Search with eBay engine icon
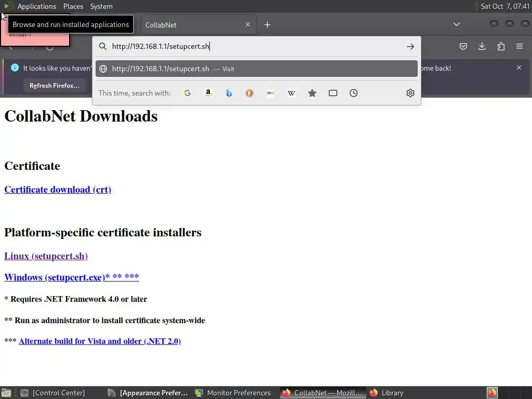Image resolution: width=532 pixels, height=399 pixels. coord(271,93)
